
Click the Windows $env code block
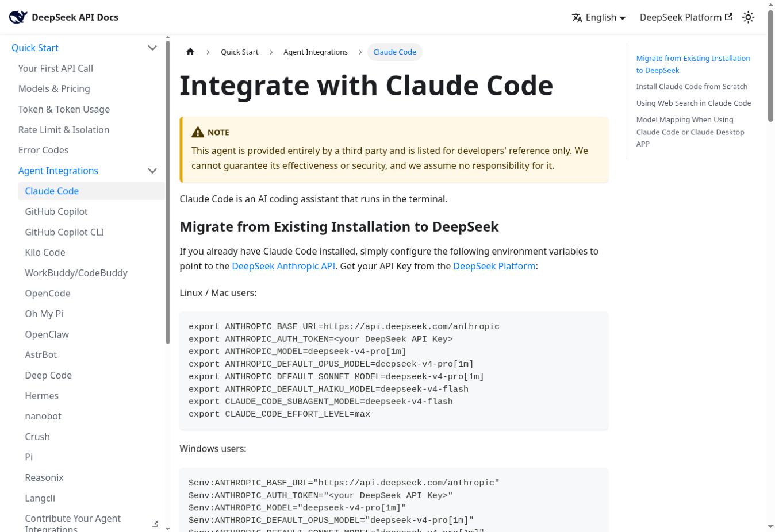click(394, 500)
